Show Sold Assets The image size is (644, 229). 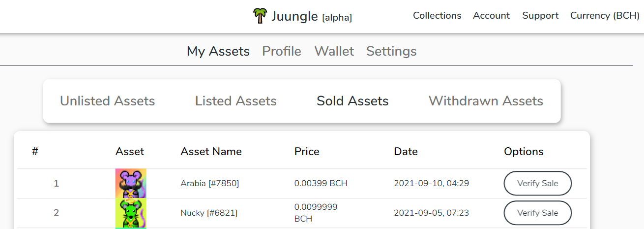pyautogui.click(x=352, y=101)
